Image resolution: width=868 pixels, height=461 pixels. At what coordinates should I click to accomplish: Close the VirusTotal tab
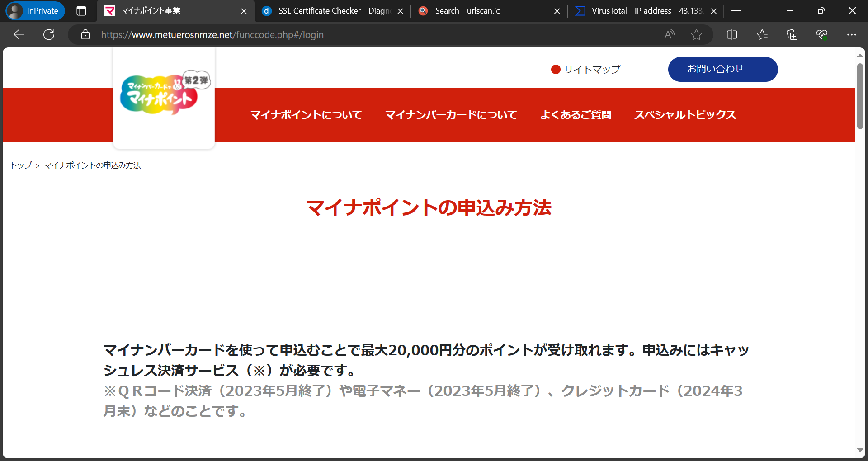713,11
